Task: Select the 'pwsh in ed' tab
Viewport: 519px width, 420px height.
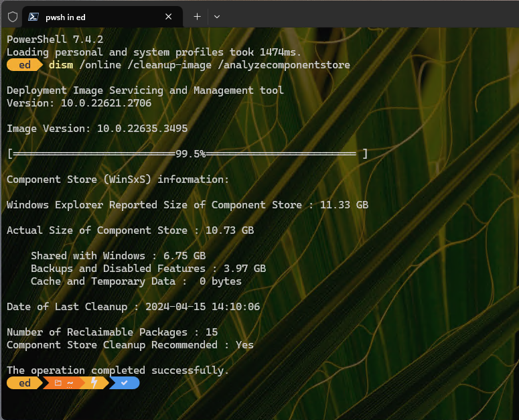Action: point(94,17)
